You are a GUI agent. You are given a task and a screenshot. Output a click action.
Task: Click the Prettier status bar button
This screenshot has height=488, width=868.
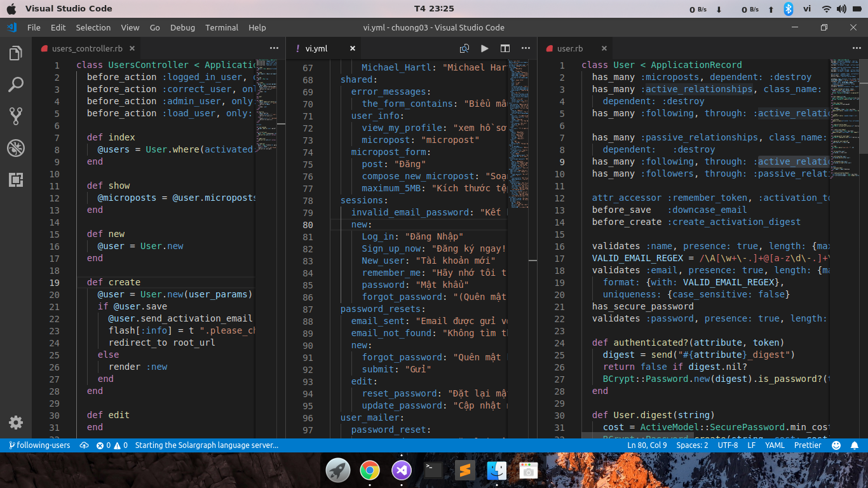coord(808,445)
